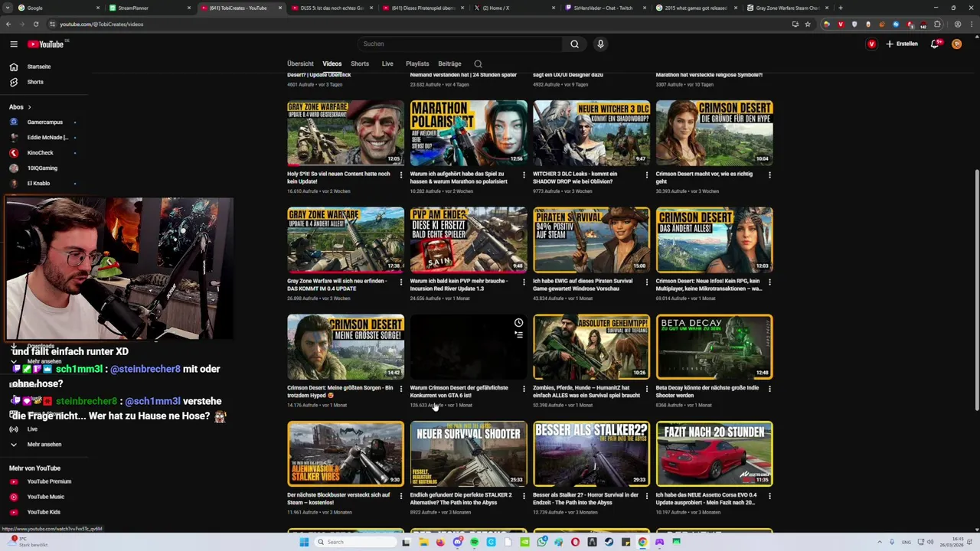Switch to the SirHansVader Twitch chat tab
The width and height of the screenshot is (980, 551).
604,8
